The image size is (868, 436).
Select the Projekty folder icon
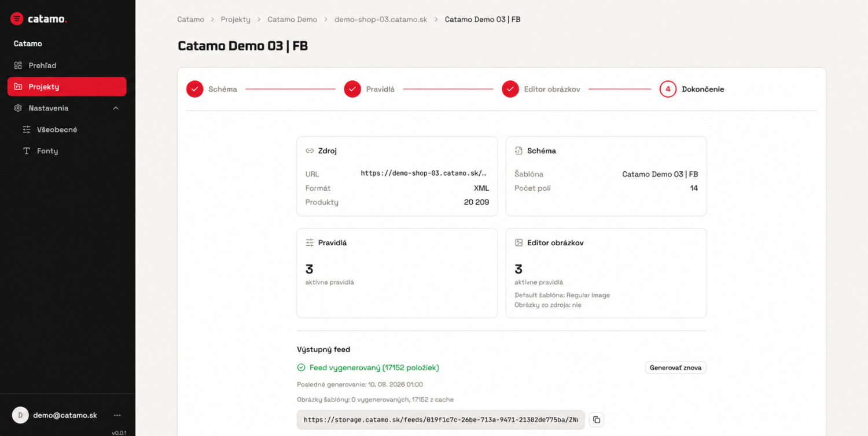point(18,87)
